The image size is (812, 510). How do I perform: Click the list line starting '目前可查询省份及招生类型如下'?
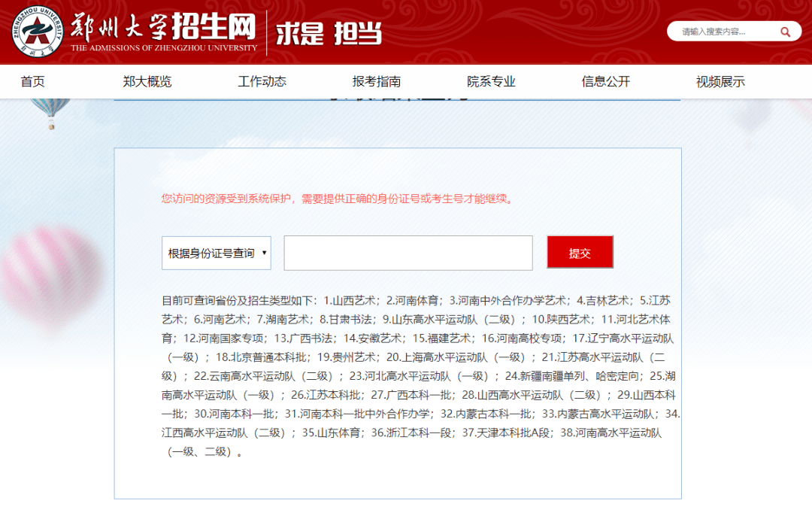tap(416, 301)
